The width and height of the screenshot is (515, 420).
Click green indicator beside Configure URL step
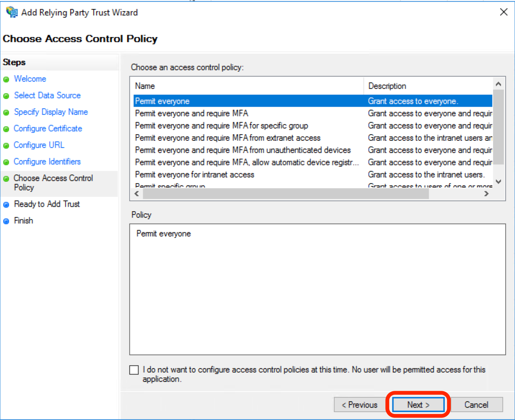pos(6,145)
